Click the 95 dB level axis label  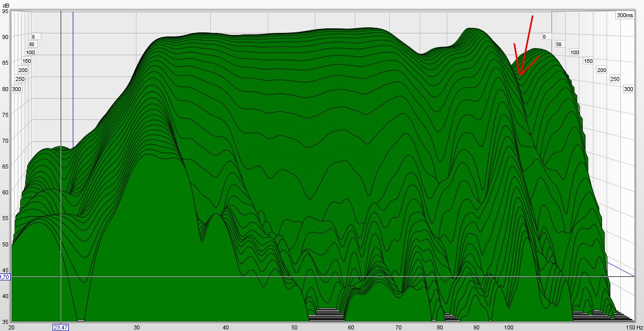tap(6, 11)
